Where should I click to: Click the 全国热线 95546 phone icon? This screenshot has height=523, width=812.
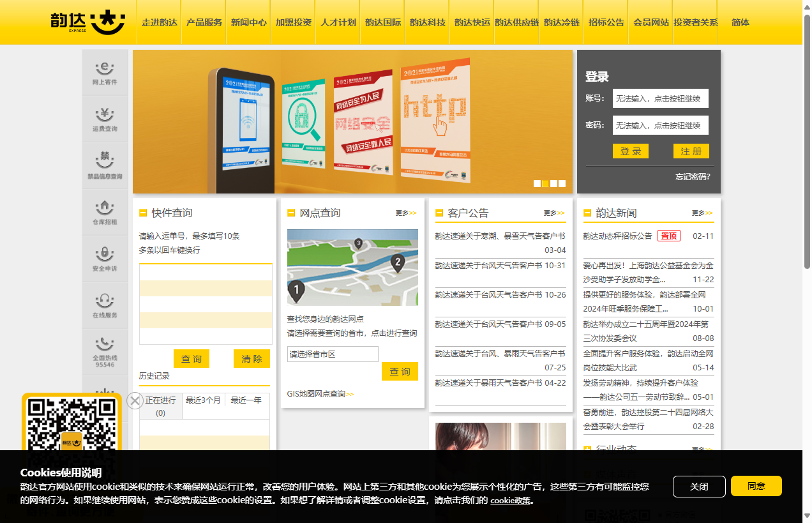pyautogui.click(x=105, y=352)
